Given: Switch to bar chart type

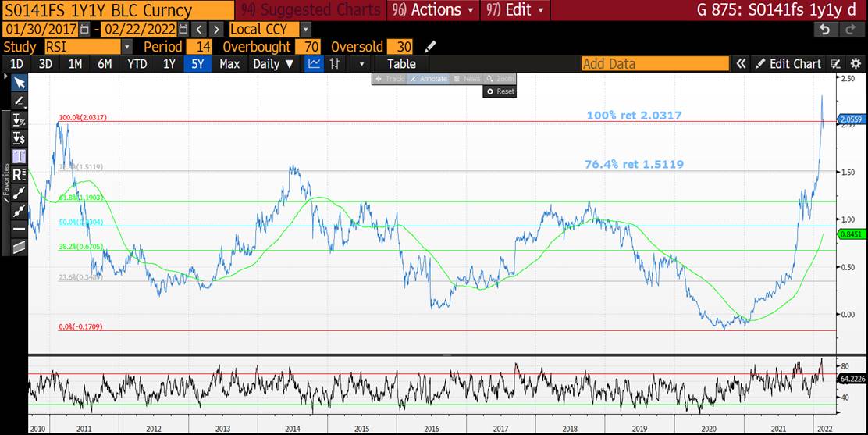Looking at the screenshot, I should [334, 64].
